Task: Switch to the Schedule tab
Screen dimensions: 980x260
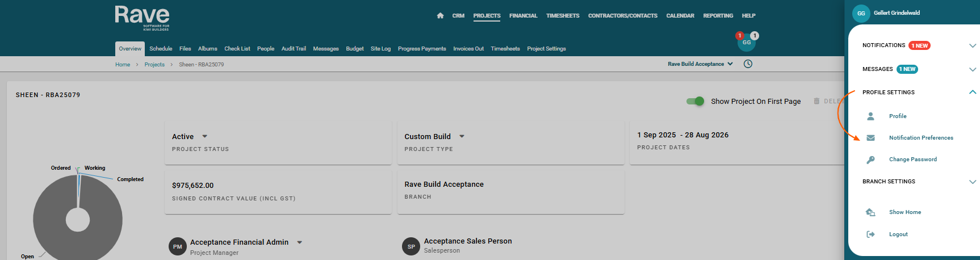Action: click(161, 49)
